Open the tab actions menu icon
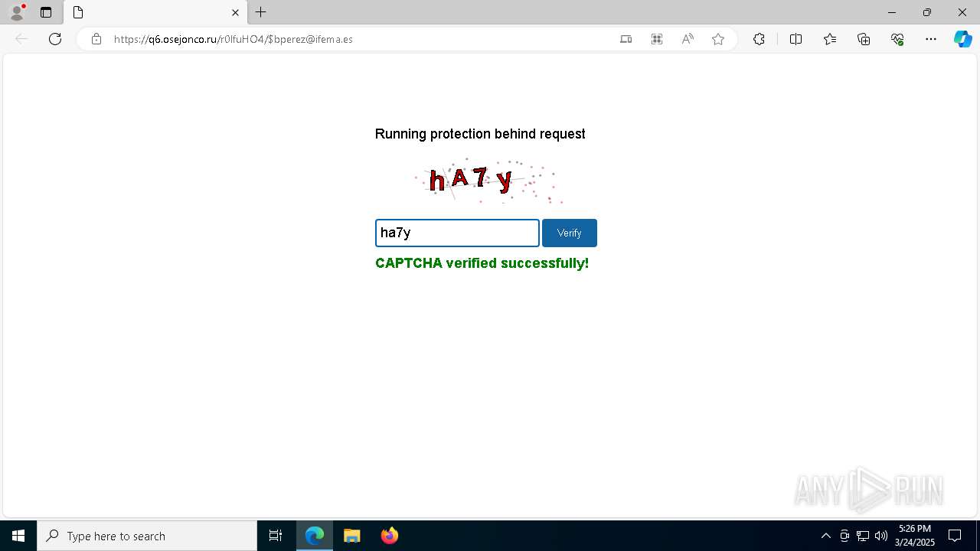Screen dimensions: 980x551 pyautogui.click(x=46, y=12)
